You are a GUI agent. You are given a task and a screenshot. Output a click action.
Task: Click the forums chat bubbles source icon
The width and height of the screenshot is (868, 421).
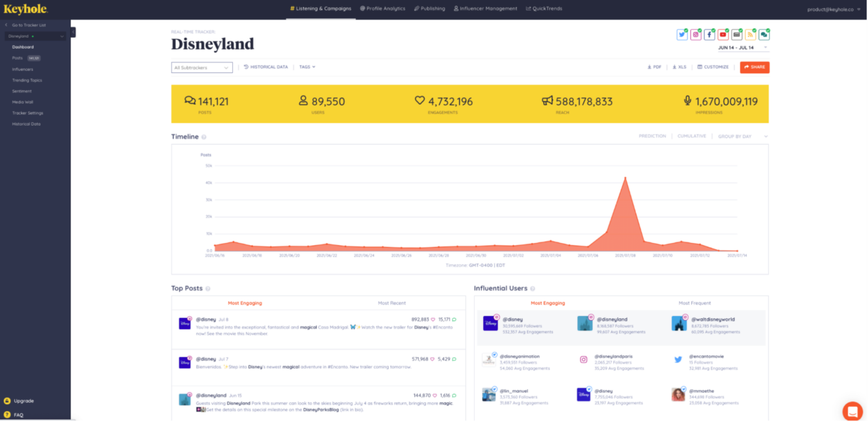pos(764,35)
